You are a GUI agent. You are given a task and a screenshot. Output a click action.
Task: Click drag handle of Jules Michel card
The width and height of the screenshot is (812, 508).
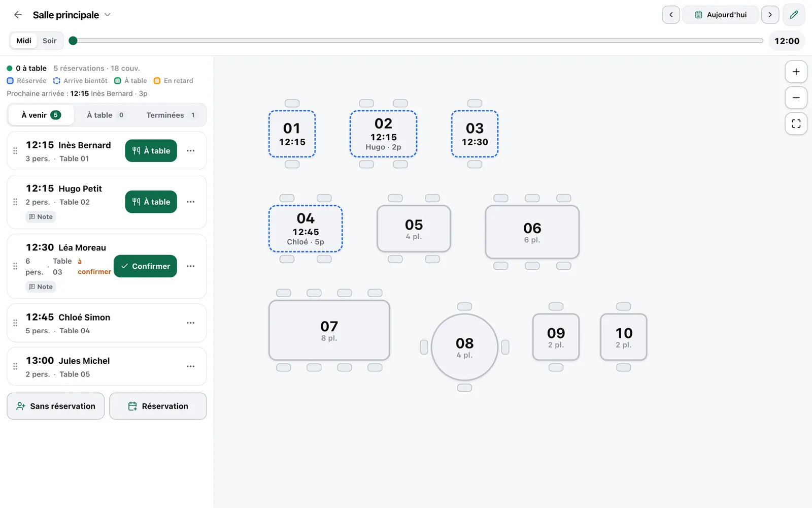15,366
